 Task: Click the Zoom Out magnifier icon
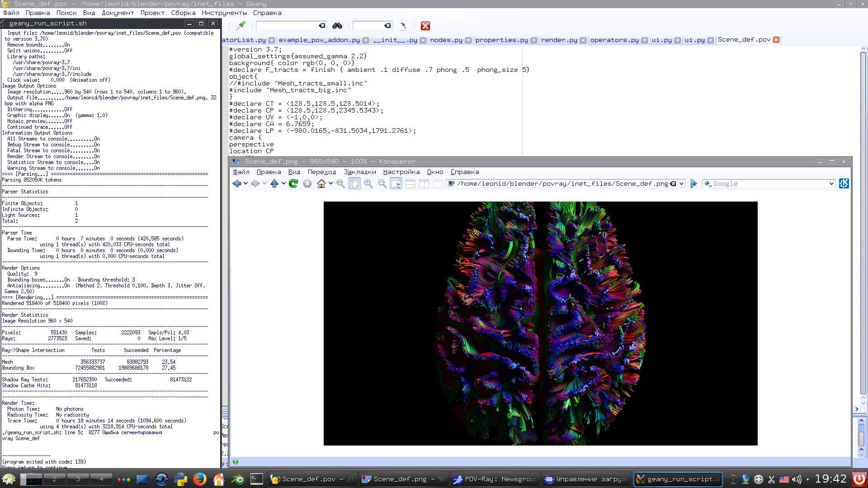[x=382, y=183]
